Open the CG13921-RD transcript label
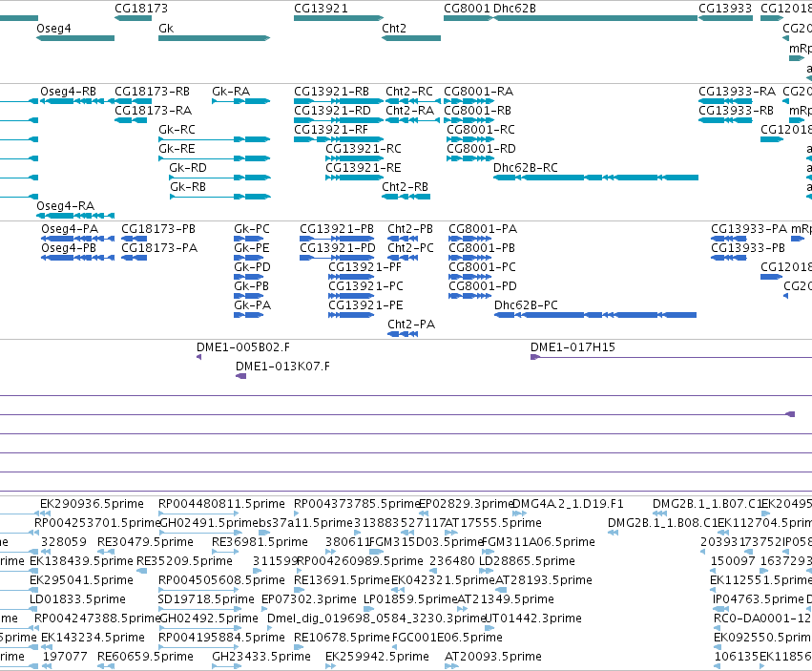812x671 pixels. click(x=332, y=111)
